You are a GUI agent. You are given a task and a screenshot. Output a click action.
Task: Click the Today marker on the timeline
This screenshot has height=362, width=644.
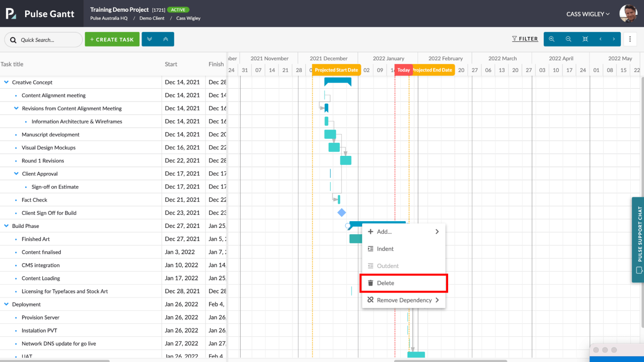coord(403,70)
